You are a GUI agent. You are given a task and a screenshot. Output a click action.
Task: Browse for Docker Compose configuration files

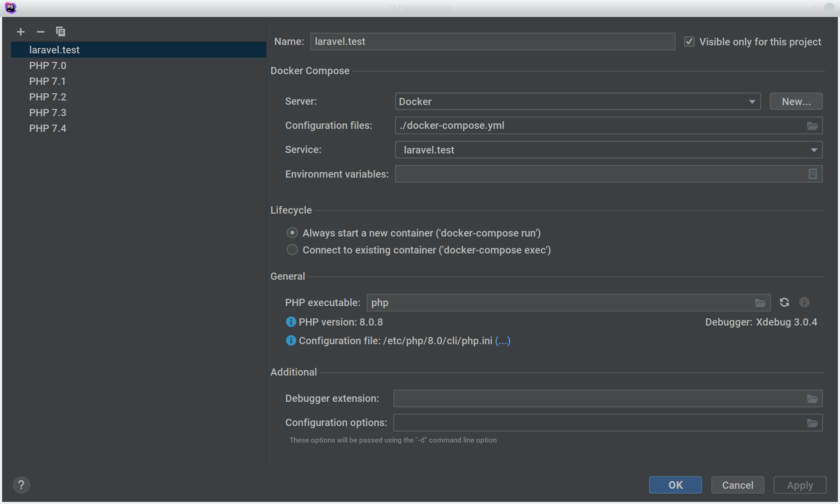tap(812, 126)
